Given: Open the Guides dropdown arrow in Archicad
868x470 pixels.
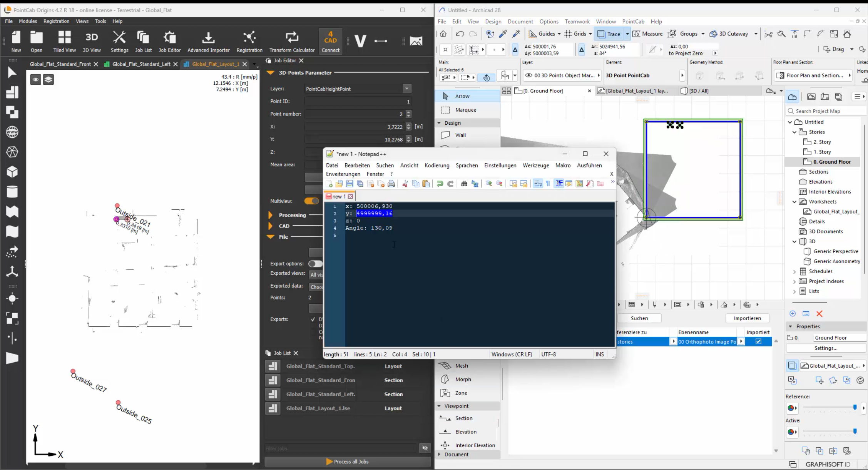Looking at the screenshot, I should coord(559,34).
